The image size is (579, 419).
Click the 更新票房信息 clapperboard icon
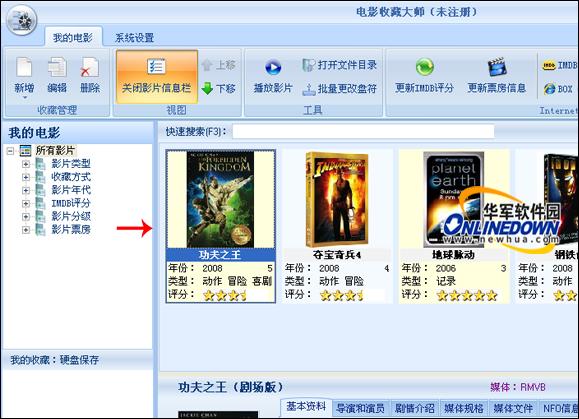[x=497, y=67]
